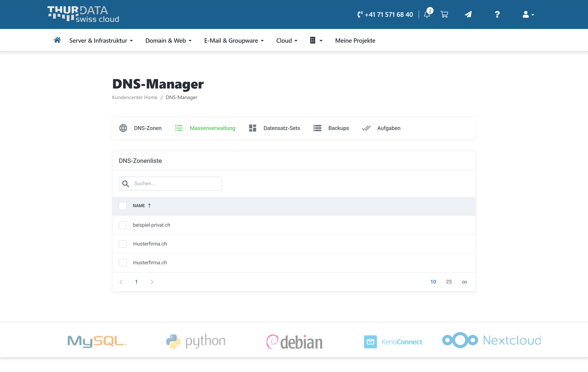This screenshot has width=588, height=372.
Task: Open the server list icon dropdown
Action: point(316,40)
